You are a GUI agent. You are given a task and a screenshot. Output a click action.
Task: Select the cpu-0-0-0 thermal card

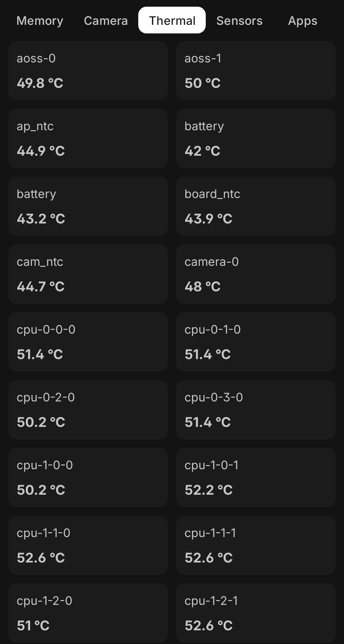(x=88, y=342)
